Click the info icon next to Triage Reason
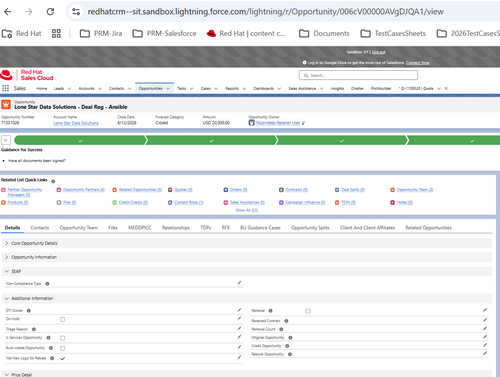Screen dimensions: 500x377 [x=34, y=329]
